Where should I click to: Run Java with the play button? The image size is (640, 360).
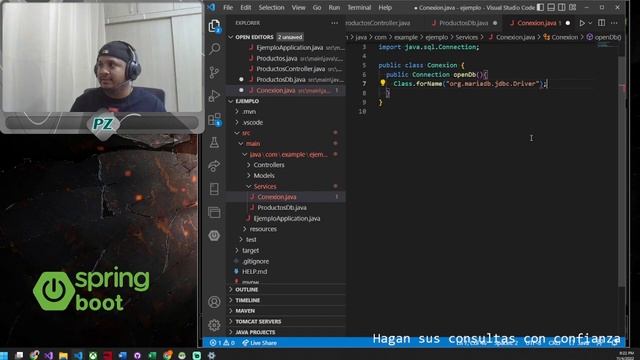(582, 23)
